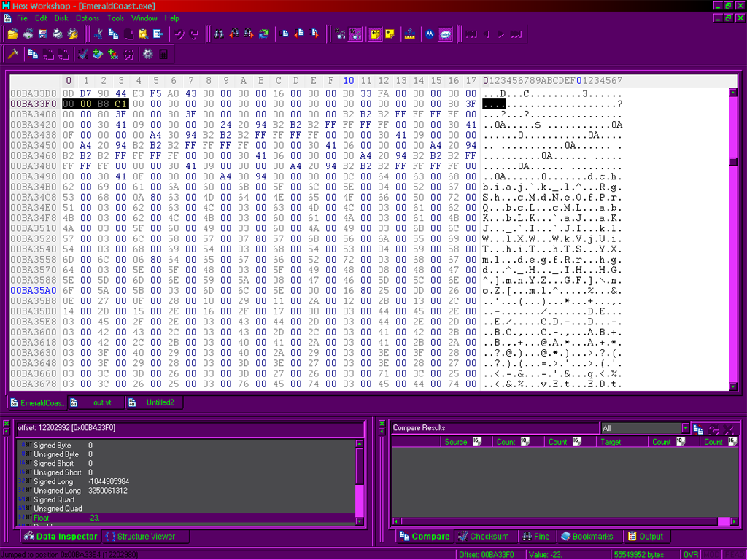Open the Disk menu
This screenshot has width=747, height=560.
click(61, 18)
